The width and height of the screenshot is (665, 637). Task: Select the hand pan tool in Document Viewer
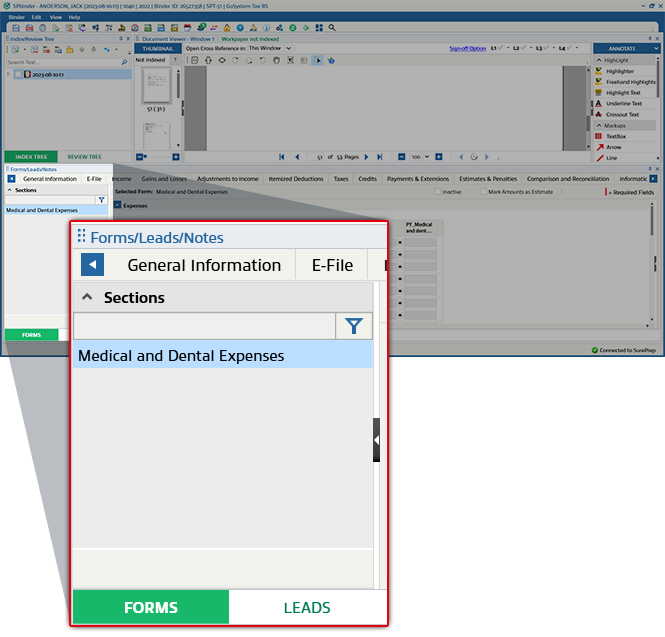(277, 61)
